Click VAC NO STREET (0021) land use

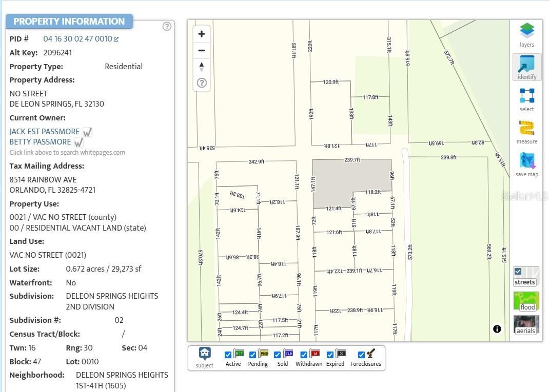tap(48, 255)
